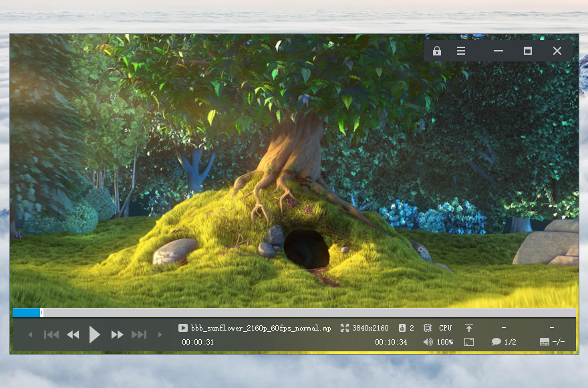Click the 3840x2160 resolution value
Viewport: 588px width, 388px height.
370,328
